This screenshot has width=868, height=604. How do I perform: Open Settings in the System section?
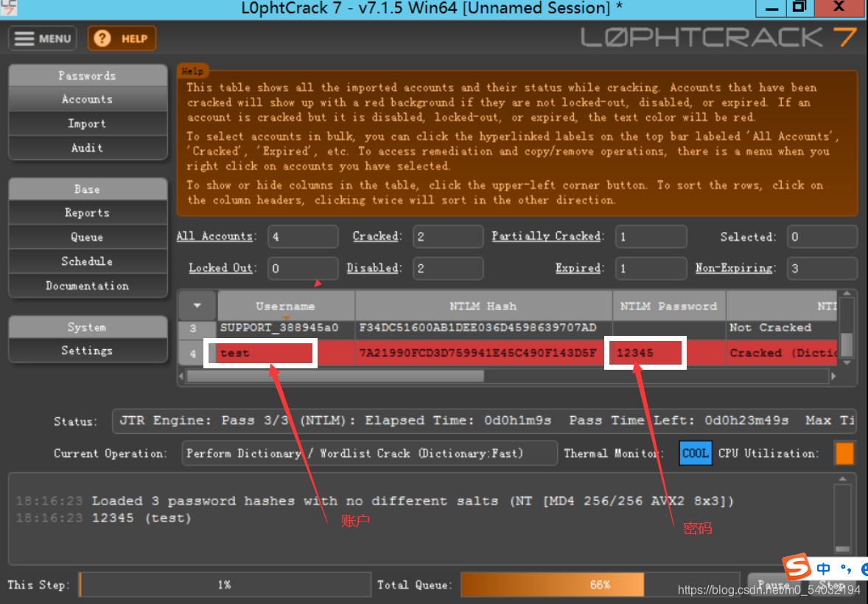point(88,351)
